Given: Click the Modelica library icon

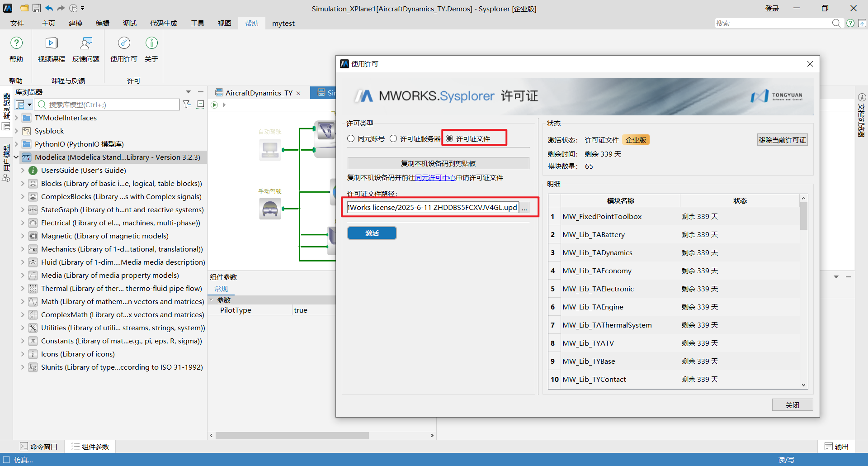Looking at the screenshot, I should (x=27, y=157).
